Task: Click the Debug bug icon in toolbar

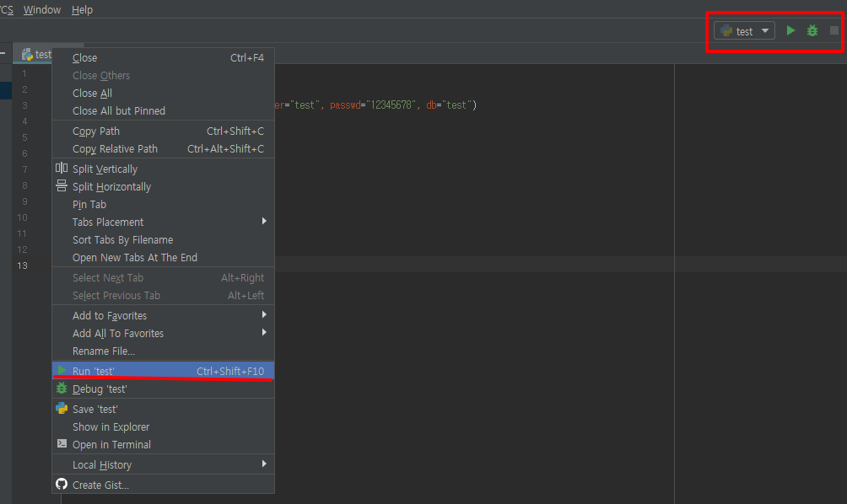Action: (x=812, y=30)
